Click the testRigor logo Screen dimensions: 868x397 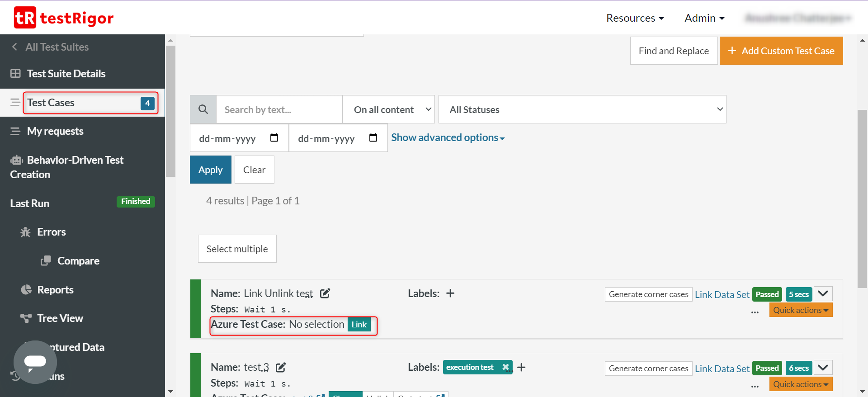click(x=64, y=18)
